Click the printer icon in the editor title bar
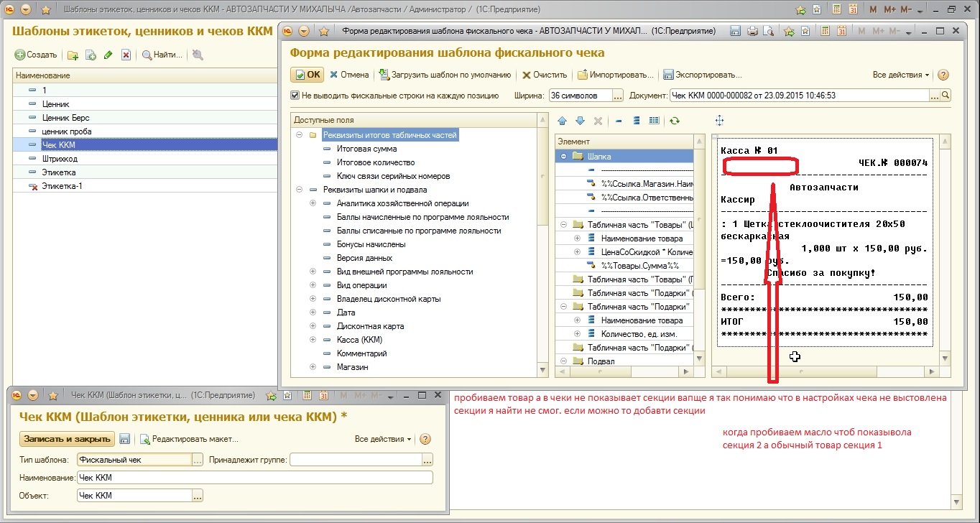 point(752,32)
